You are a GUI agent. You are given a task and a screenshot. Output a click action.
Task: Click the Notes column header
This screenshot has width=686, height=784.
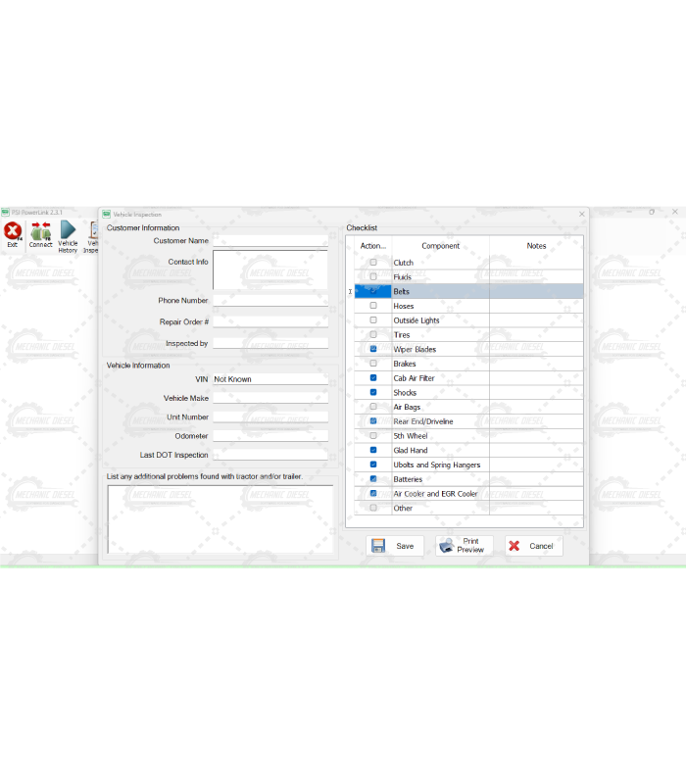(536, 246)
